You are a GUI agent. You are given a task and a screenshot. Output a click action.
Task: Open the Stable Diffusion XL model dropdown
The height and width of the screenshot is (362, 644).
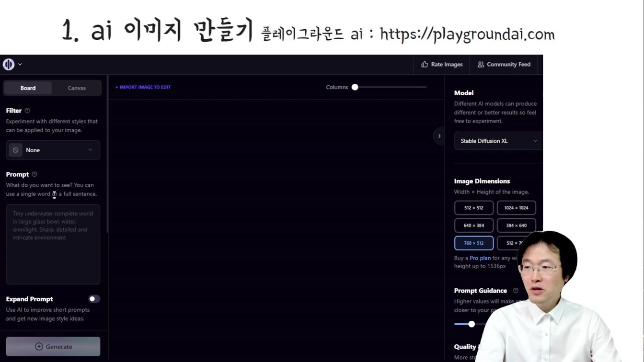tap(498, 141)
